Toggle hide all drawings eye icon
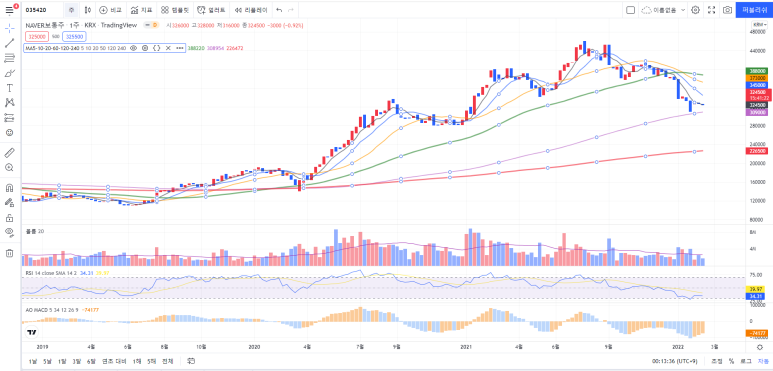The image size is (773, 371). [9, 233]
